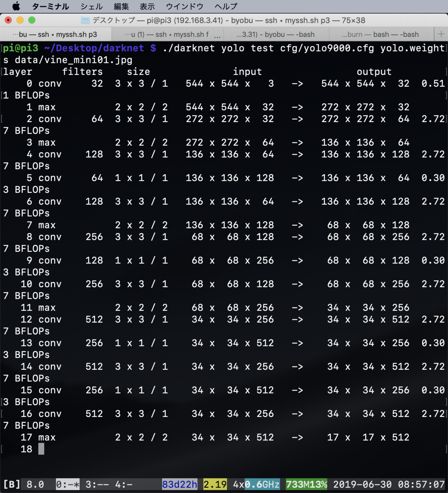The height and width of the screenshot is (493, 448).
Task: Add a new terminal tab with plus button
Action: point(441,34)
